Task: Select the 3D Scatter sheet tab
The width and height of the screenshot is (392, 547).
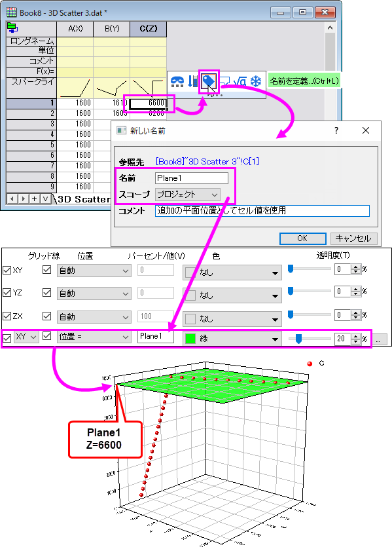Action: [84, 199]
